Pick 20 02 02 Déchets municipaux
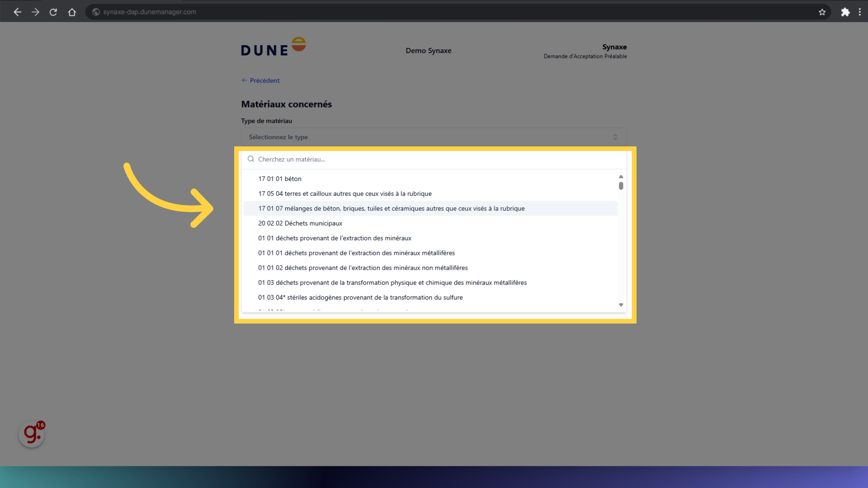 [x=300, y=224]
